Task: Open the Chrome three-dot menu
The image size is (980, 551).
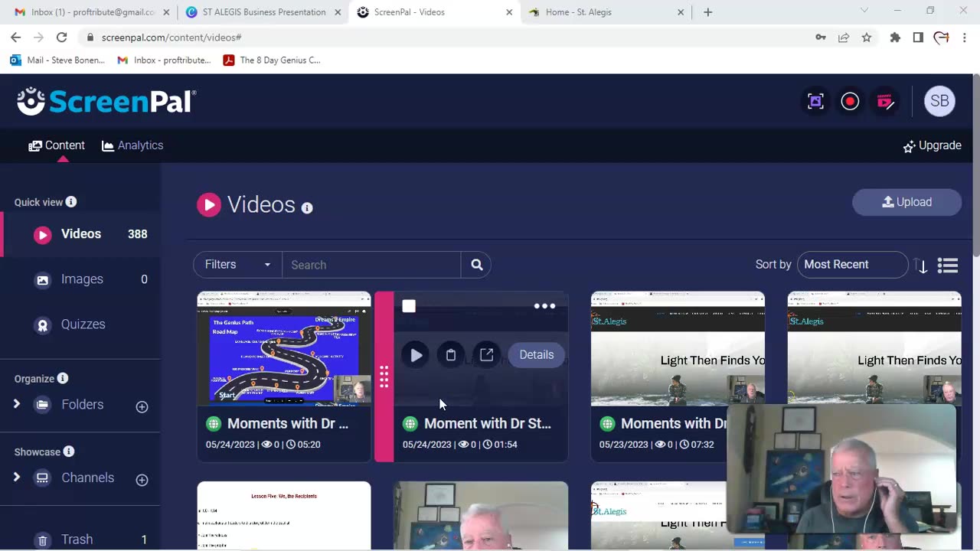Action: tap(964, 37)
